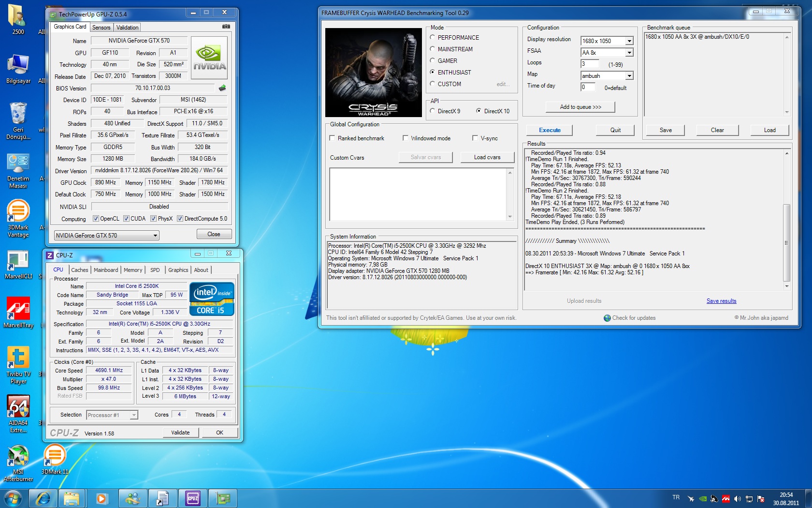Enable the V-sync checkbox

(x=475, y=138)
